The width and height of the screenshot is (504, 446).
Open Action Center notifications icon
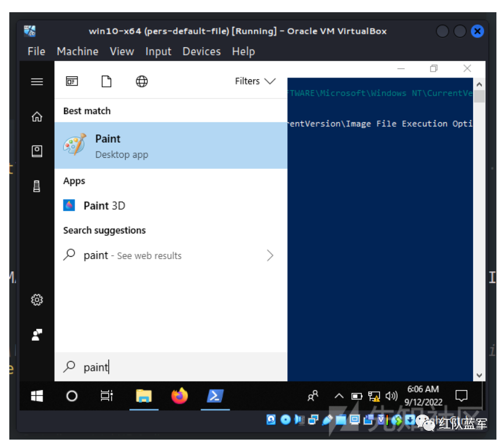[461, 396]
